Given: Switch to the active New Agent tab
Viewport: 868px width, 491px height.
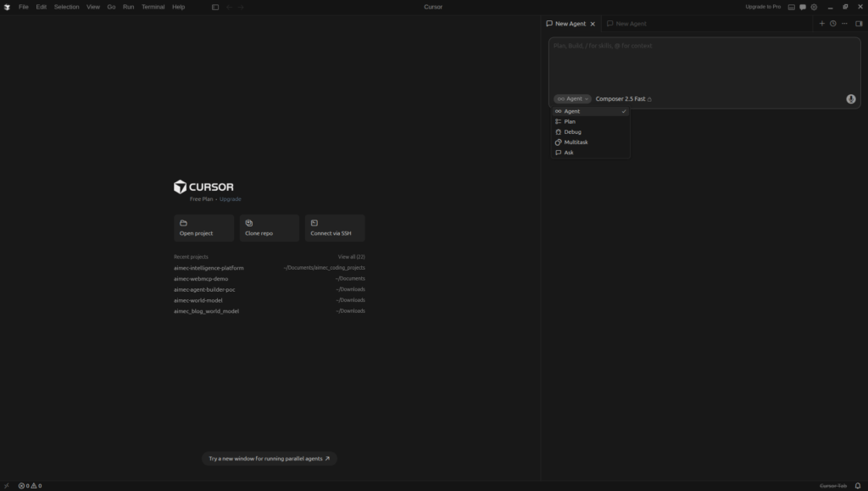Looking at the screenshot, I should coord(570,24).
